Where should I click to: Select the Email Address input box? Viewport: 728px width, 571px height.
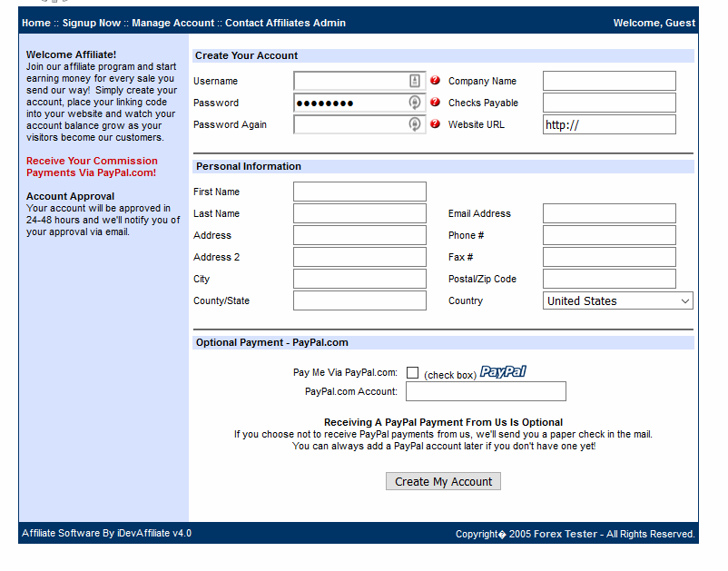(609, 213)
